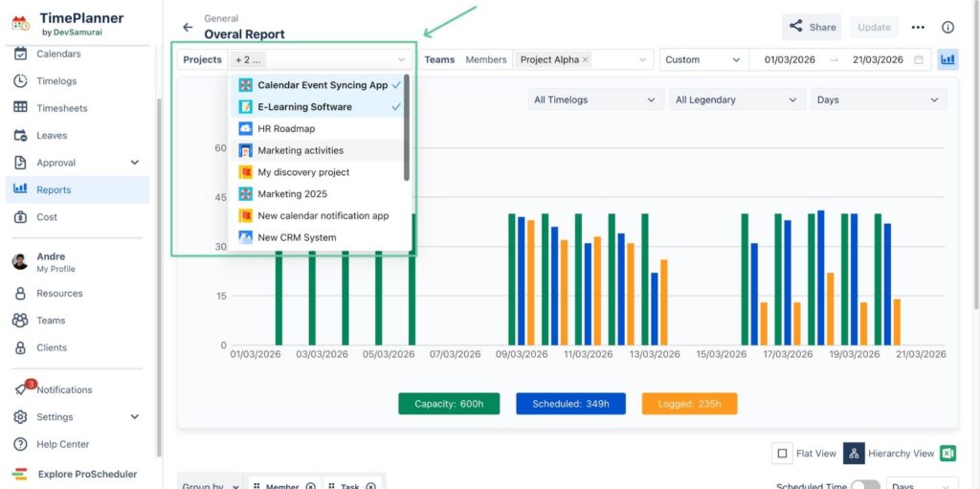
Task: Deselect Calendar Event Syncing App project
Action: [x=320, y=85]
